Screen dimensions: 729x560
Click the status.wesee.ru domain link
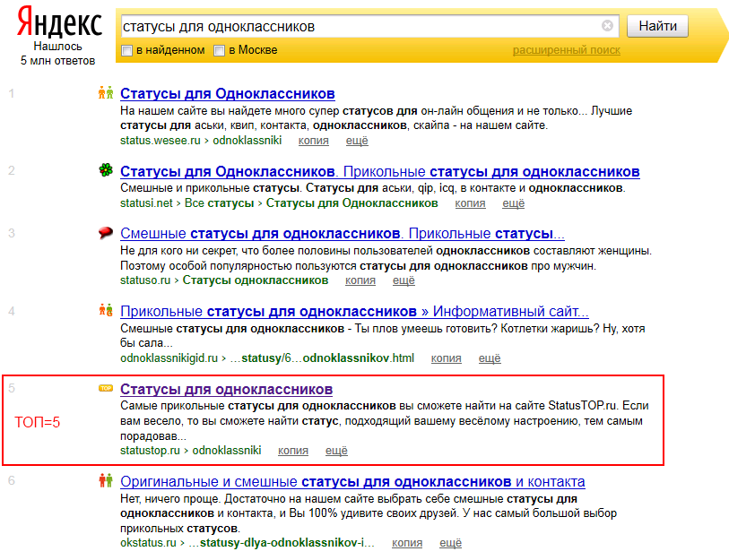(160, 141)
